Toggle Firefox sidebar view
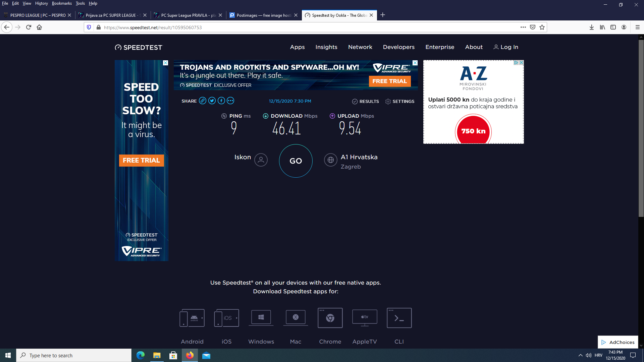This screenshot has height=362, width=644. (x=613, y=27)
